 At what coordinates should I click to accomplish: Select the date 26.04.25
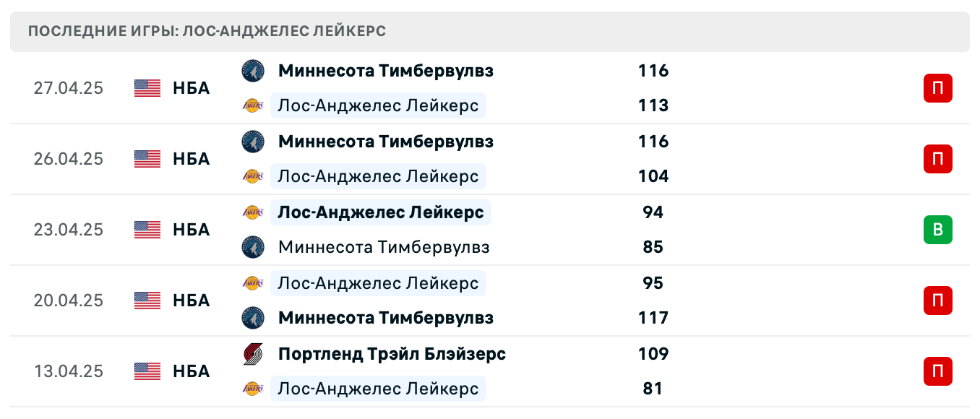pos(69,159)
